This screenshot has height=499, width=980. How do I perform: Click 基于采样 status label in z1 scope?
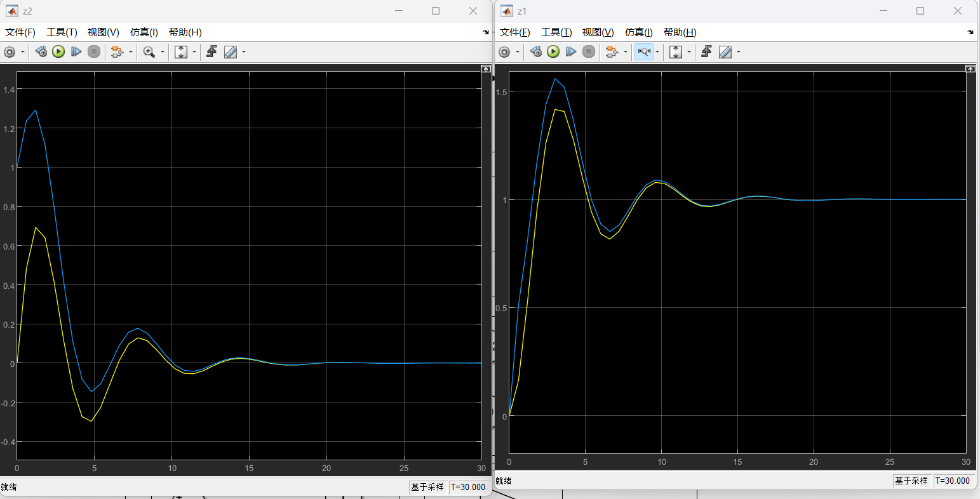[x=911, y=481]
